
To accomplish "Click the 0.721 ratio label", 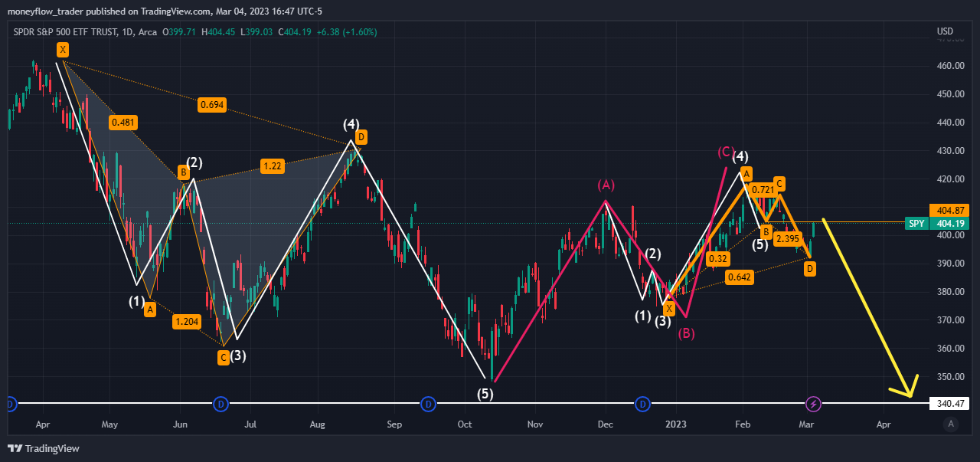I will pos(762,189).
